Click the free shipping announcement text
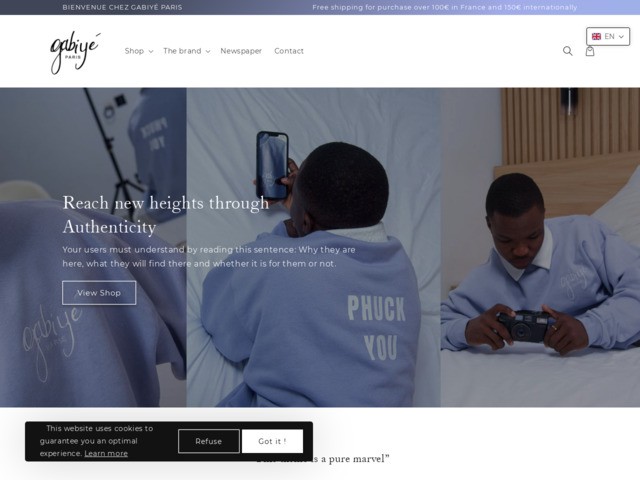This screenshot has width=640, height=480. 444,7
